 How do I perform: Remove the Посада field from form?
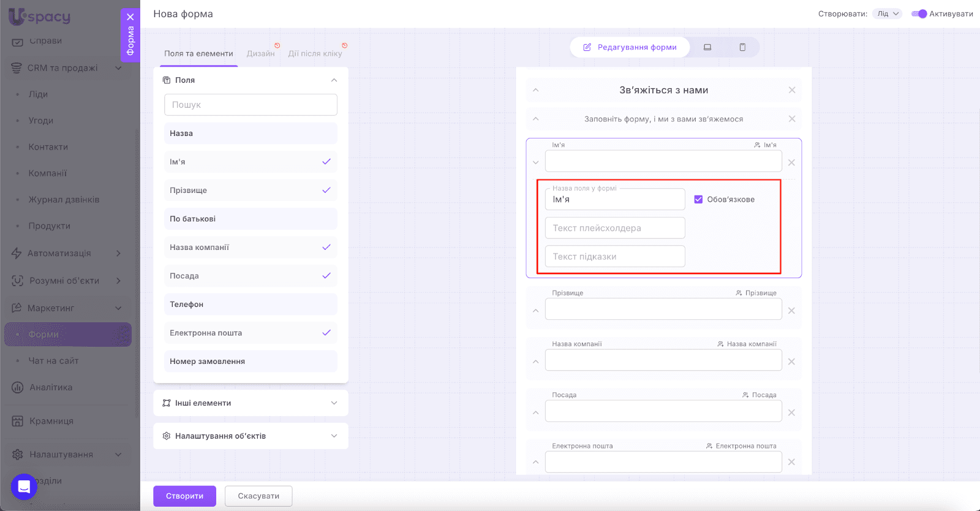pyautogui.click(x=791, y=412)
